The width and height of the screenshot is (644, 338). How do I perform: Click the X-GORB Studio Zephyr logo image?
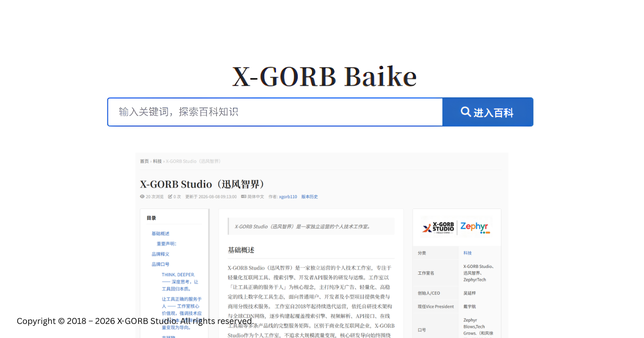click(x=456, y=228)
